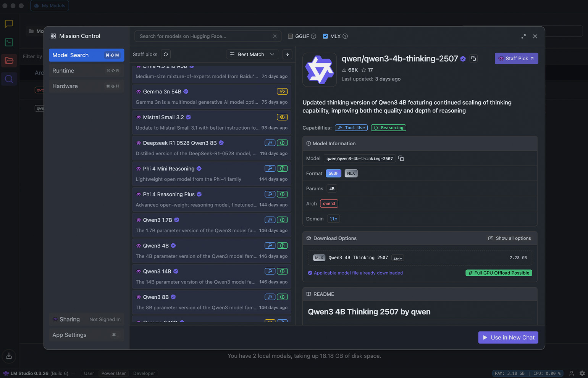Switch to the Hardware section

[86, 86]
